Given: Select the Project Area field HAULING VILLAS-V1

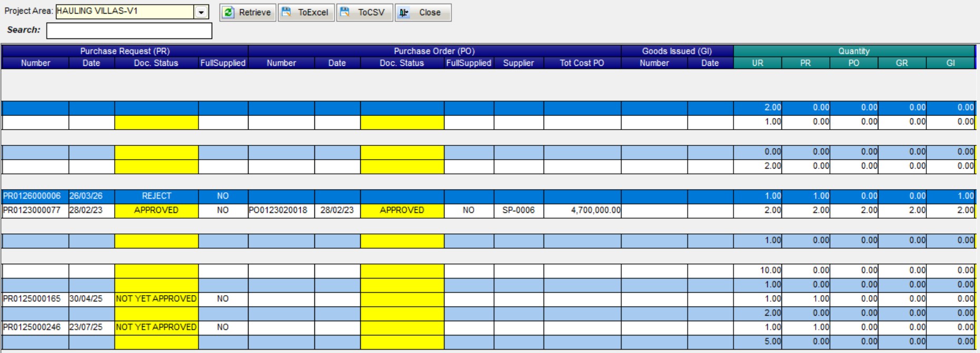Looking at the screenshot, I should (x=125, y=12).
